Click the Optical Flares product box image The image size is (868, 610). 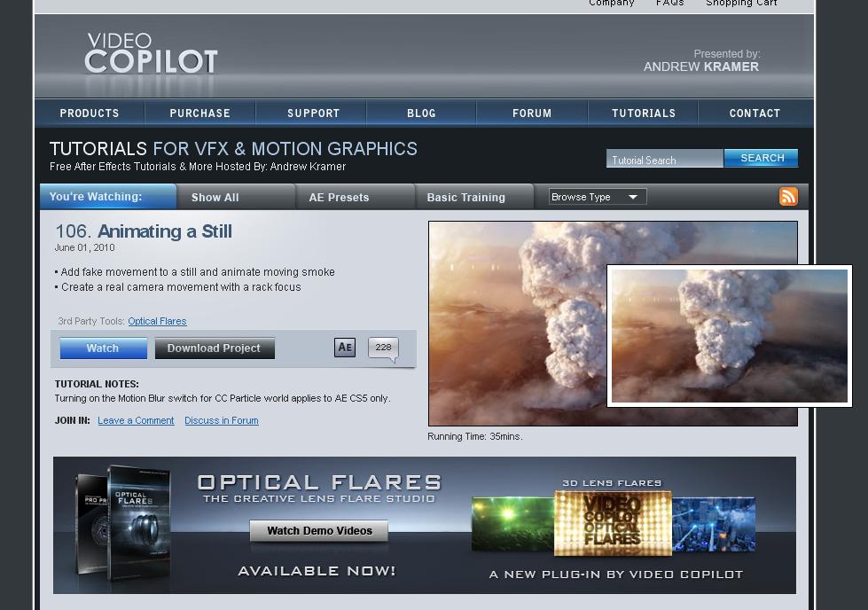pos(123,523)
